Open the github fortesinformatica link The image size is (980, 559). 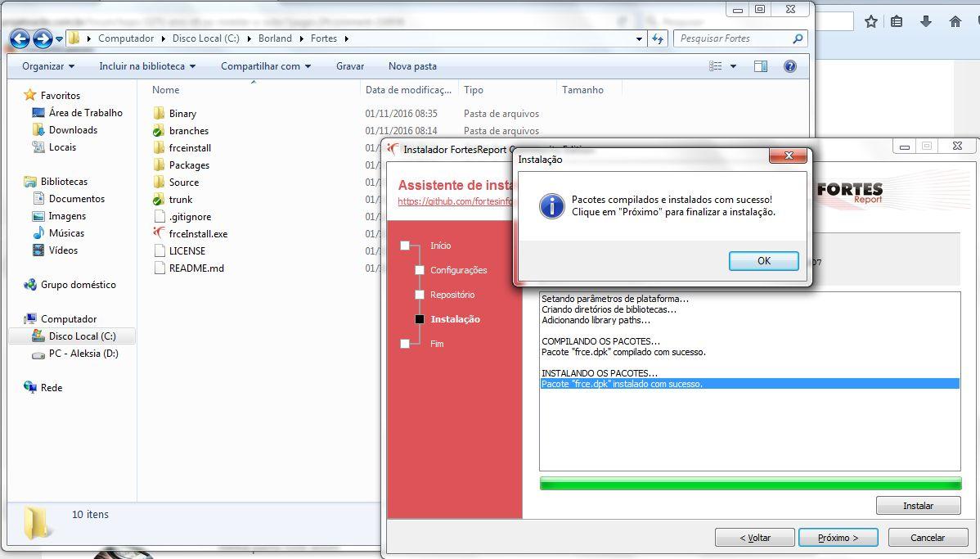coord(455,201)
